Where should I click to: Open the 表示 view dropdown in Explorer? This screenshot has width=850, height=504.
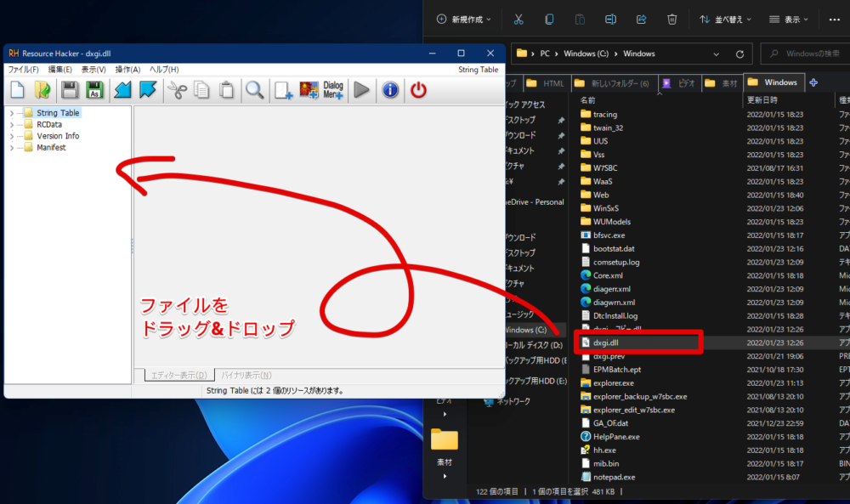point(789,20)
